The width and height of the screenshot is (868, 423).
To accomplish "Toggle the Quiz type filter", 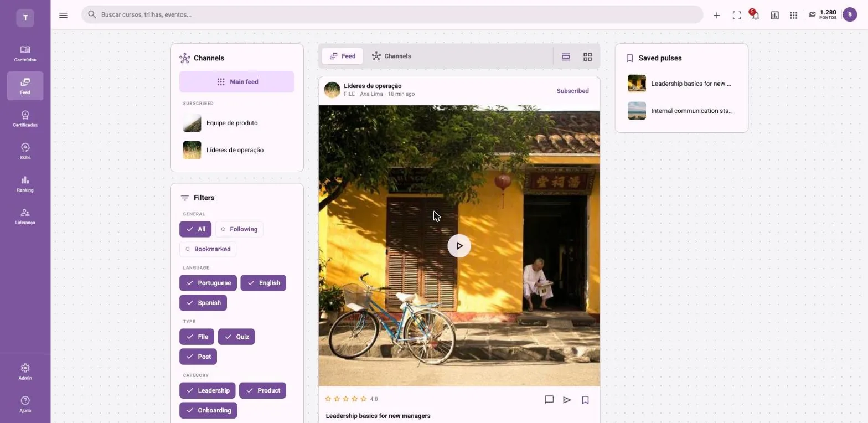I will tap(236, 337).
